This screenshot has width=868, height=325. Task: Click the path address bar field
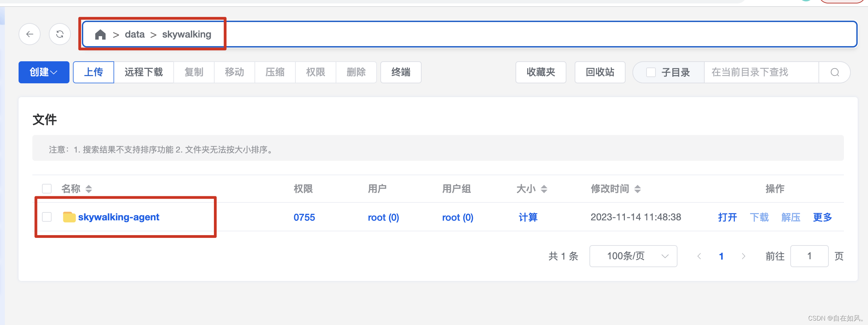469,34
